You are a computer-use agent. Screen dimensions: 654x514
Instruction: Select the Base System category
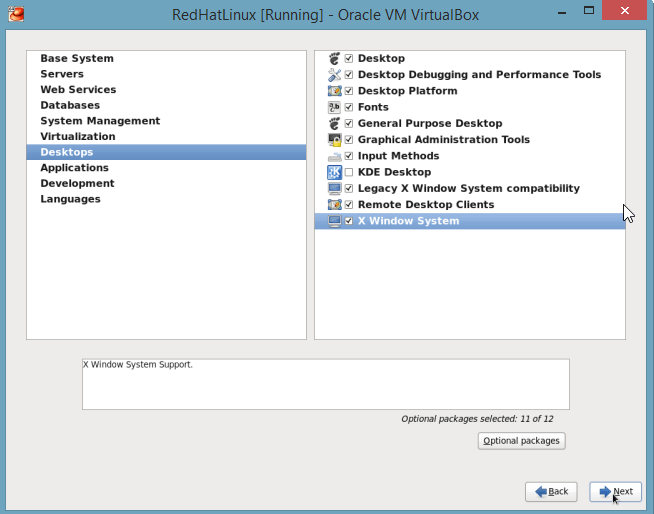(166, 58)
